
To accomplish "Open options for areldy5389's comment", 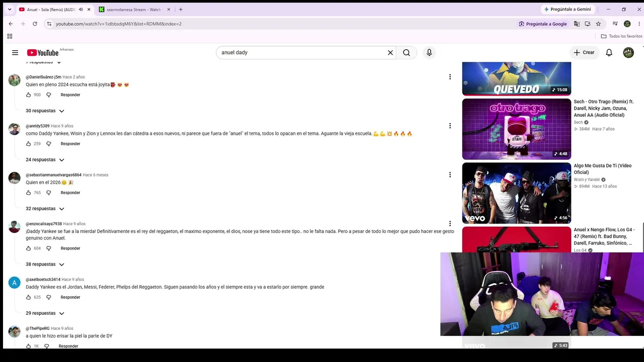I will point(450,126).
